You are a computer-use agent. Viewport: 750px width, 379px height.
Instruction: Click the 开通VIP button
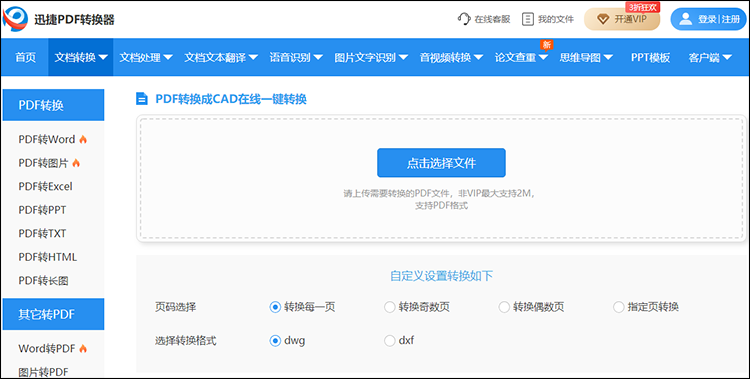pyautogui.click(x=622, y=19)
